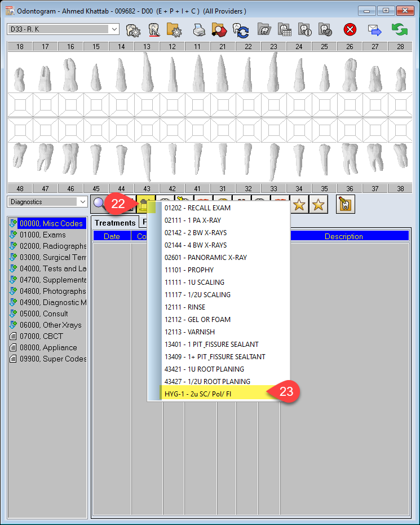The width and height of the screenshot is (420, 525).
Task: Choose 43427 - 1/2U ROOT PLANING
Action: pos(218,381)
